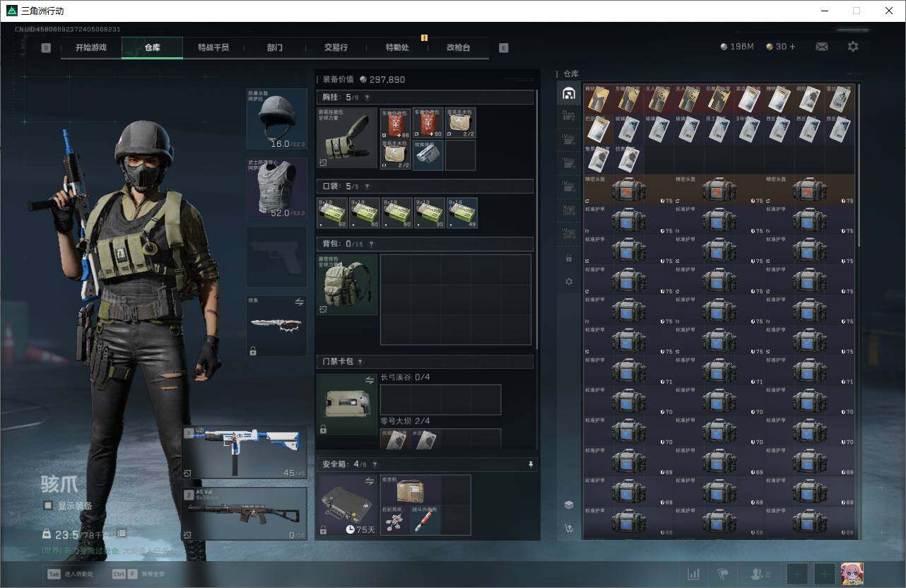The image size is (906, 588).
Task: Switch to the 特勤处 tab
Action: point(397,48)
